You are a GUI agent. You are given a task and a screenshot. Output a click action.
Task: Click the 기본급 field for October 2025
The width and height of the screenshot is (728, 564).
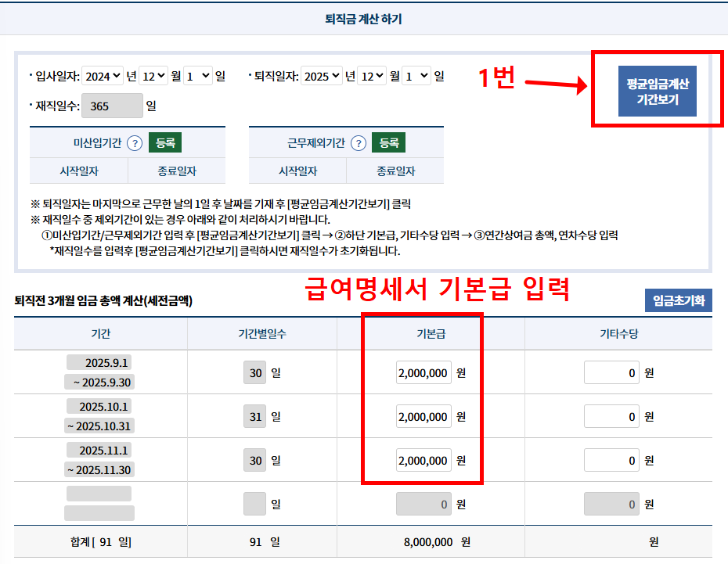point(422,416)
